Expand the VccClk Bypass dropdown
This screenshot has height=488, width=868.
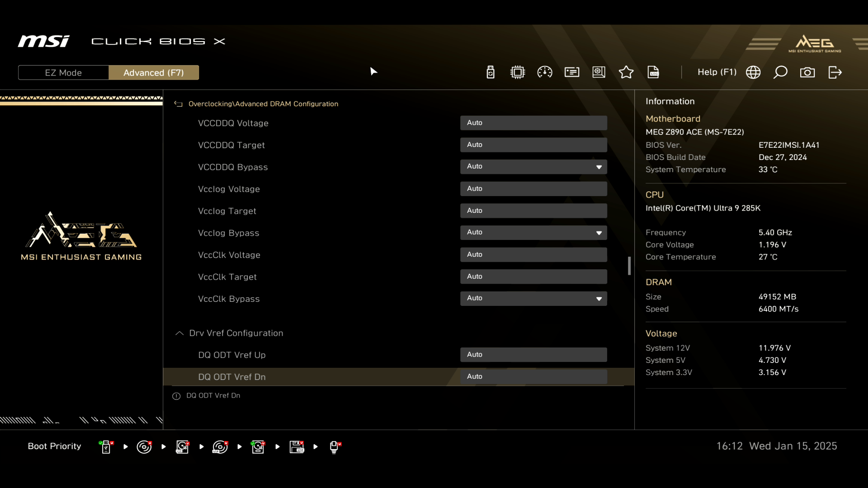[533, 299]
